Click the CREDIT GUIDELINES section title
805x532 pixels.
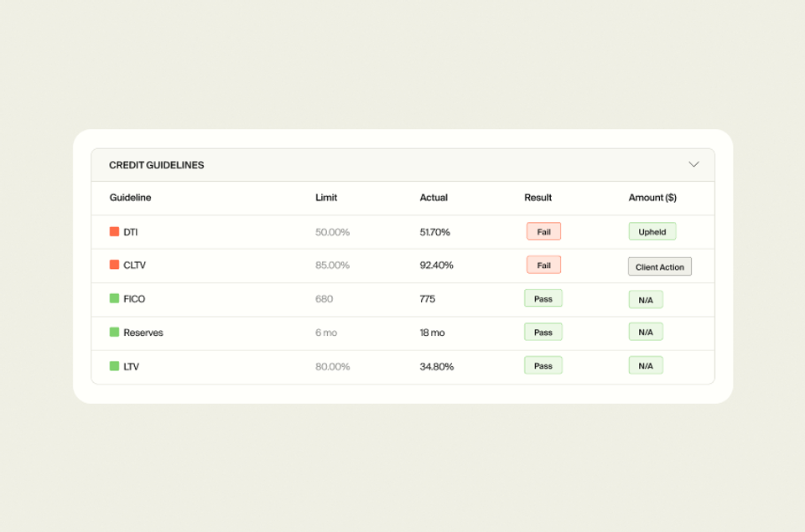tap(157, 165)
